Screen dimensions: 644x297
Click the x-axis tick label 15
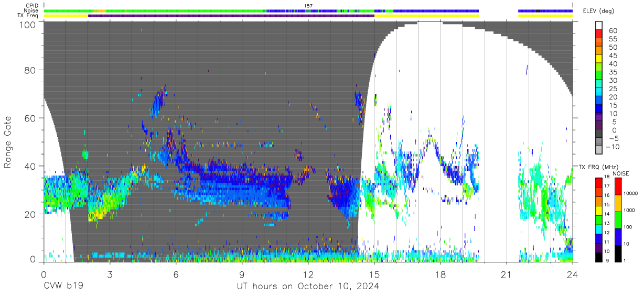coord(374,274)
